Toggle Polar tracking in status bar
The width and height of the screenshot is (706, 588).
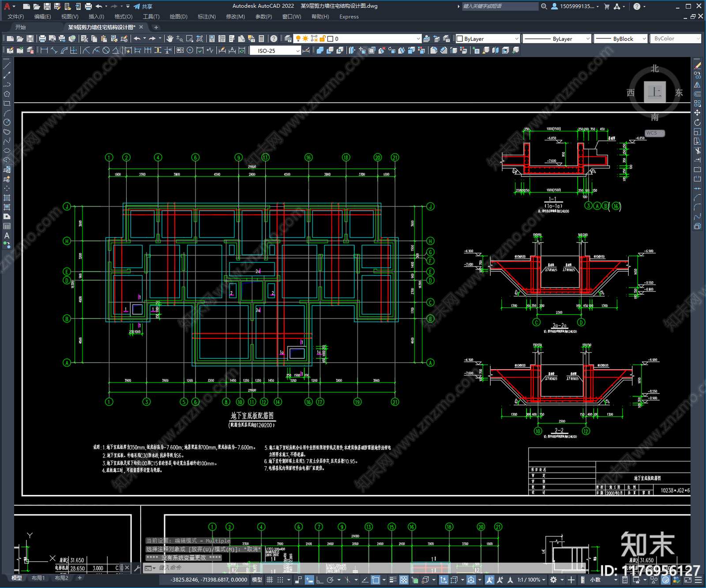coord(330,580)
